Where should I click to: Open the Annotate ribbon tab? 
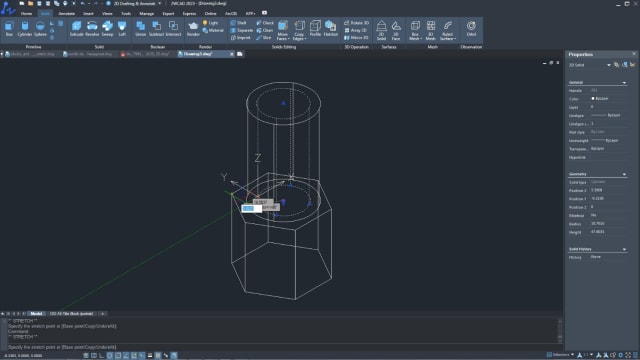(x=66, y=13)
